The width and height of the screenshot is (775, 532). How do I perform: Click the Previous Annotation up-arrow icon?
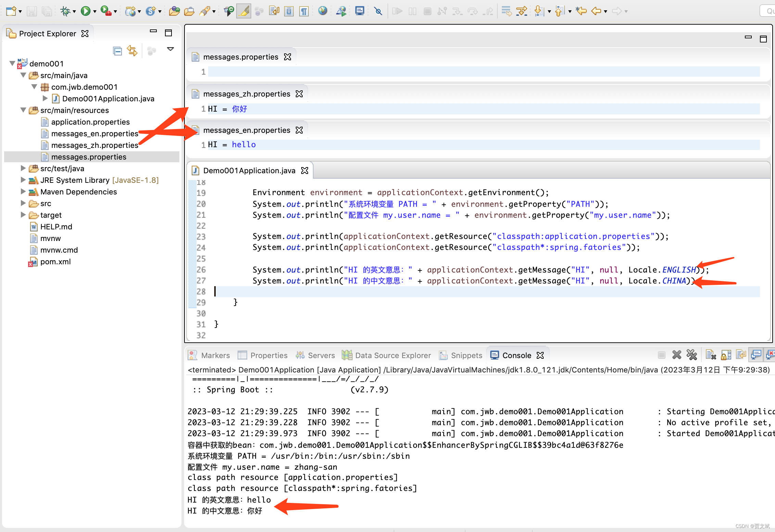[x=559, y=11]
